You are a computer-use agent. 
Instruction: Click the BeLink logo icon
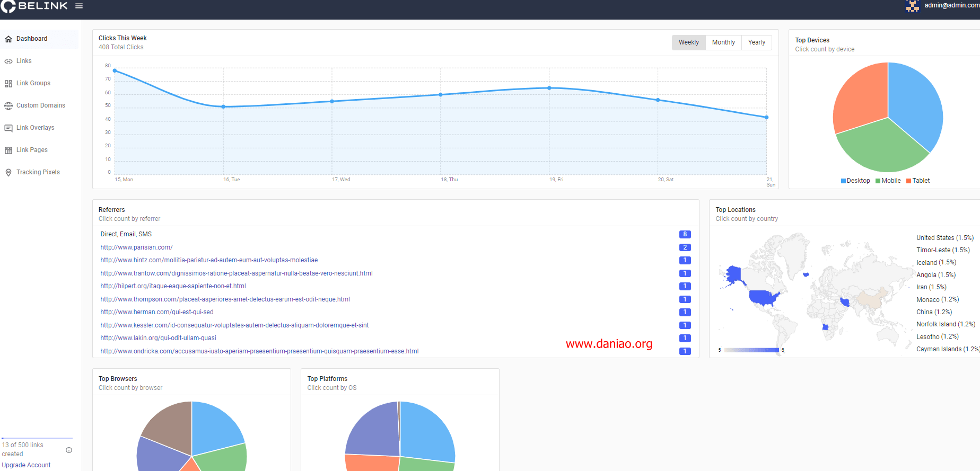[x=8, y=6]
